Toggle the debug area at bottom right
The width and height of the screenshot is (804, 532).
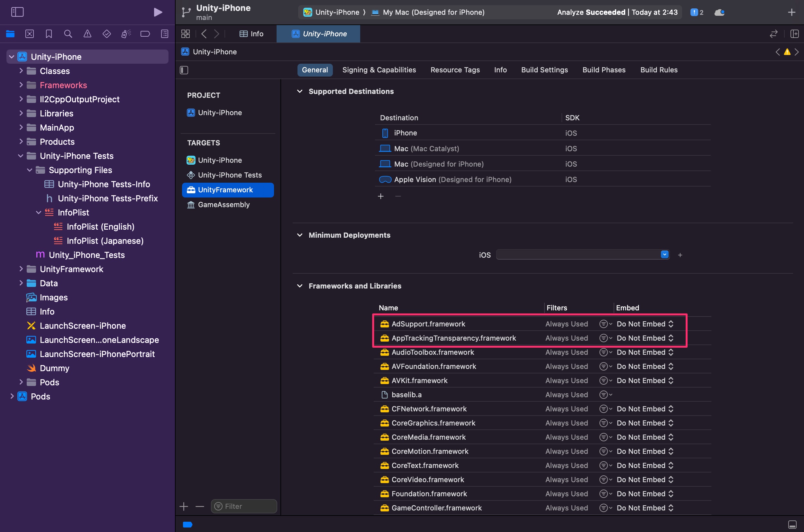[792, 524]
